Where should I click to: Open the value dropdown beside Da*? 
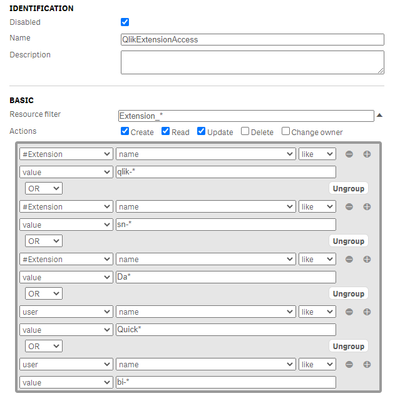tap(66, 277)
